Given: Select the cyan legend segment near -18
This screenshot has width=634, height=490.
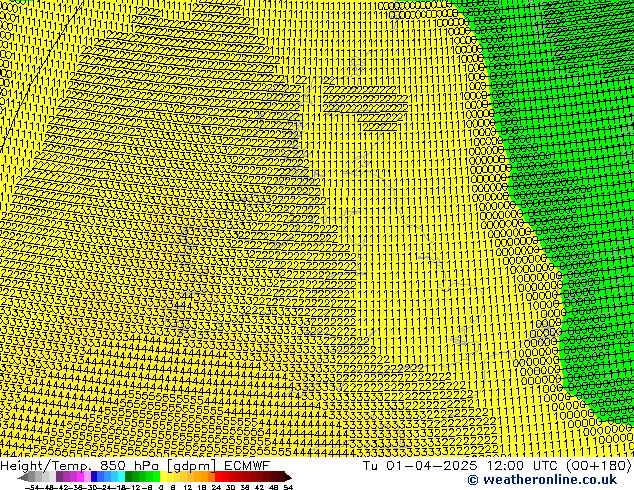Looking at the screenshot, I should [121, 477].
